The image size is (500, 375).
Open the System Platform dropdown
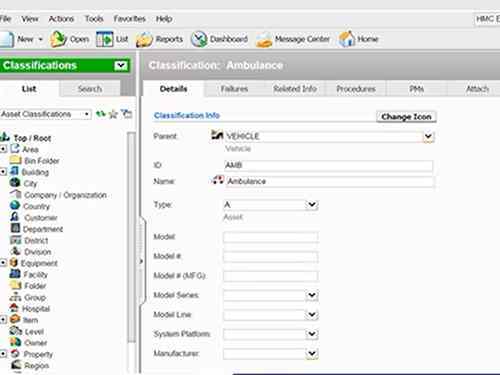pyautogui.click(x=312, y=334)
